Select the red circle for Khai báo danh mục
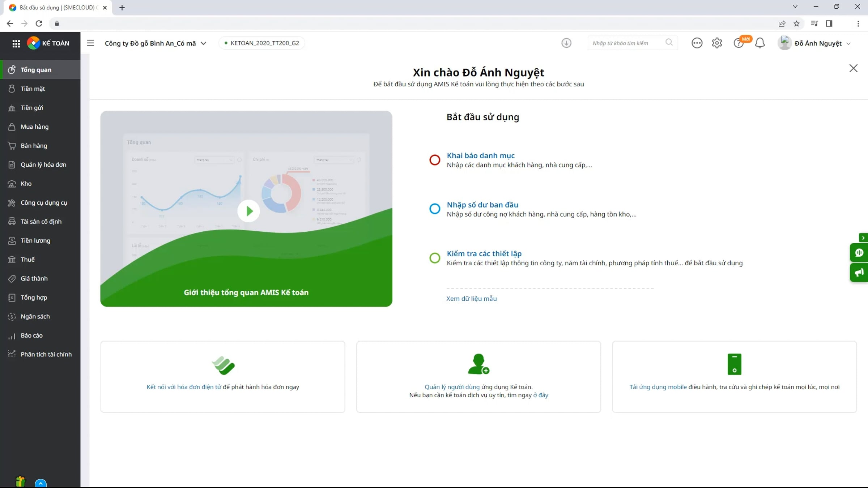 435,160
